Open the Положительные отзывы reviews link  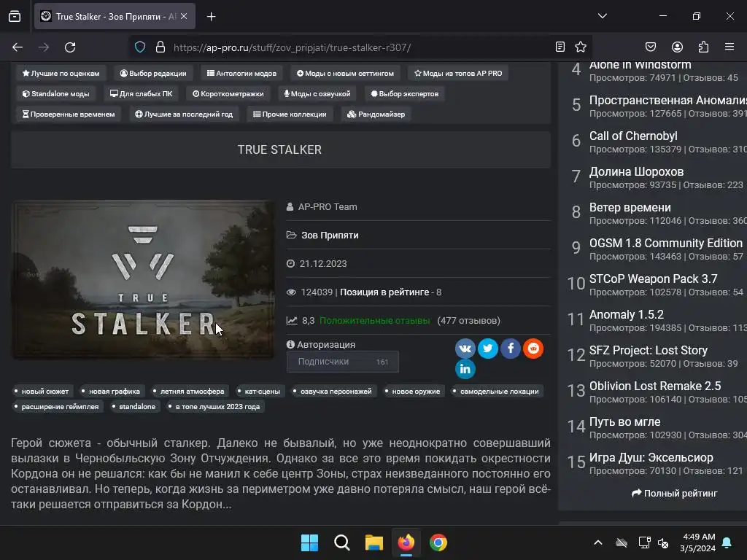[374, 321]
